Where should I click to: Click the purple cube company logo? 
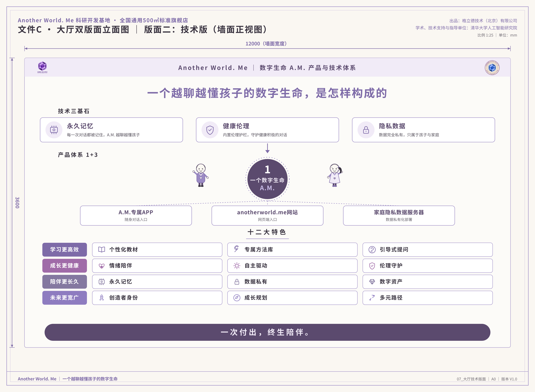[42, 67]
